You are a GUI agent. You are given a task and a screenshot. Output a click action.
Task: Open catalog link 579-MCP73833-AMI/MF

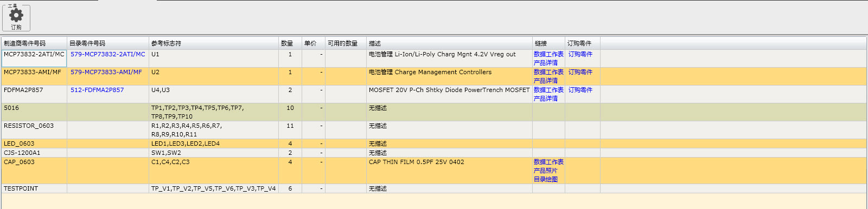(x=106, y=72)
